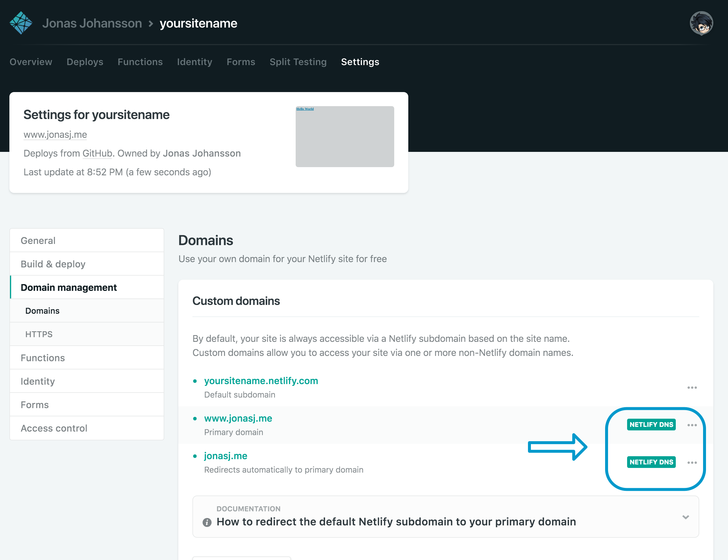The width and height of the screenshot is (728, 560).
Task: Click NETLIFY DNS badge for www.jonasj.me
Action: click(651, 425)
